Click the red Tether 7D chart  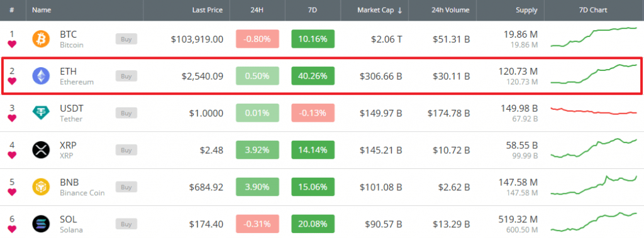pyautogui.click(x=594, y=111)
